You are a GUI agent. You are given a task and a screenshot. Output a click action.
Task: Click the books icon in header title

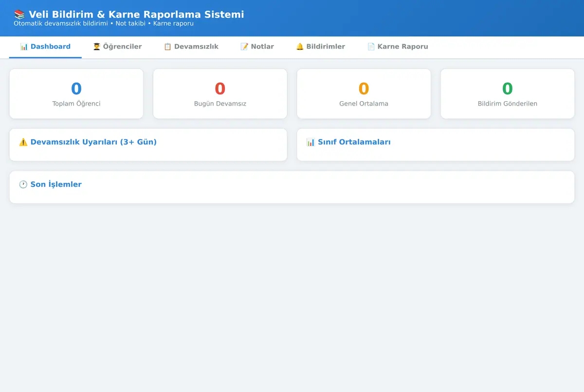click(19, 15)
